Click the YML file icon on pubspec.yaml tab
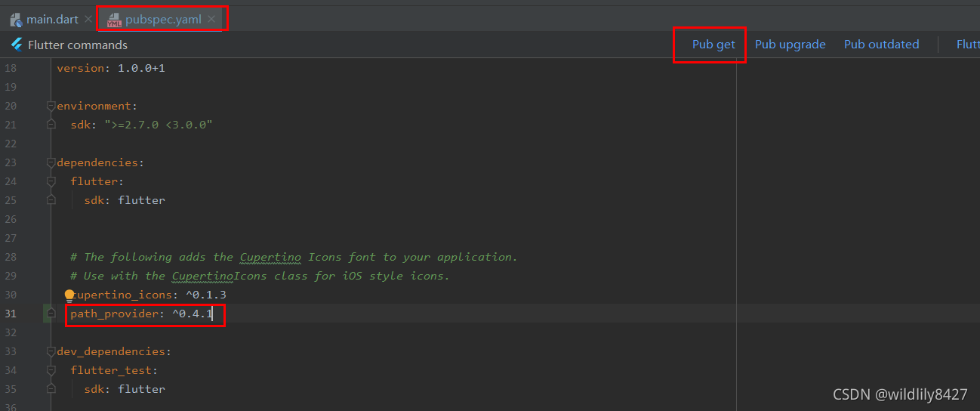The height and width of the screenshot is (411, 980). tap(115, 20)
